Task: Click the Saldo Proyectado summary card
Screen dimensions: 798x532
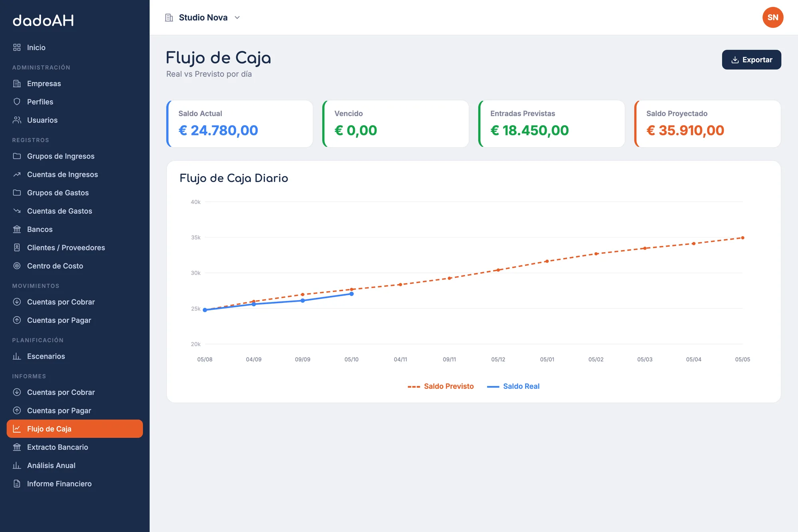Action: click(x=707, y=124)
